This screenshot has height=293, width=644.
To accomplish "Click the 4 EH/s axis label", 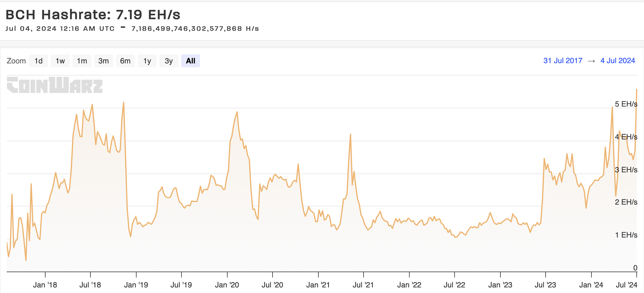I will pos(626,137).
